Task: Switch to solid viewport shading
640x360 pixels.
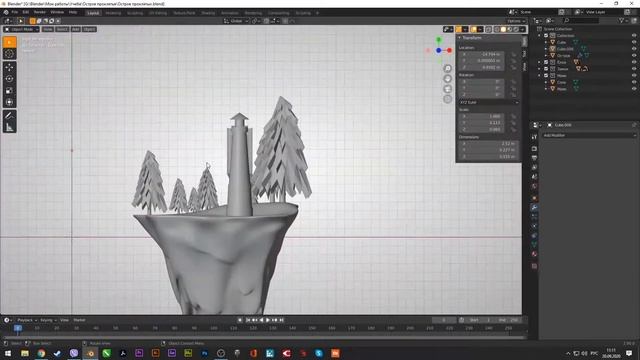Action: (x=503, y=29)
